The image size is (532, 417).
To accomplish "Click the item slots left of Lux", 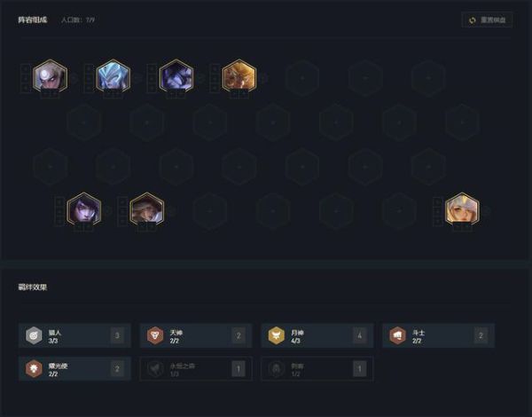I will click(x=438, y=211).
